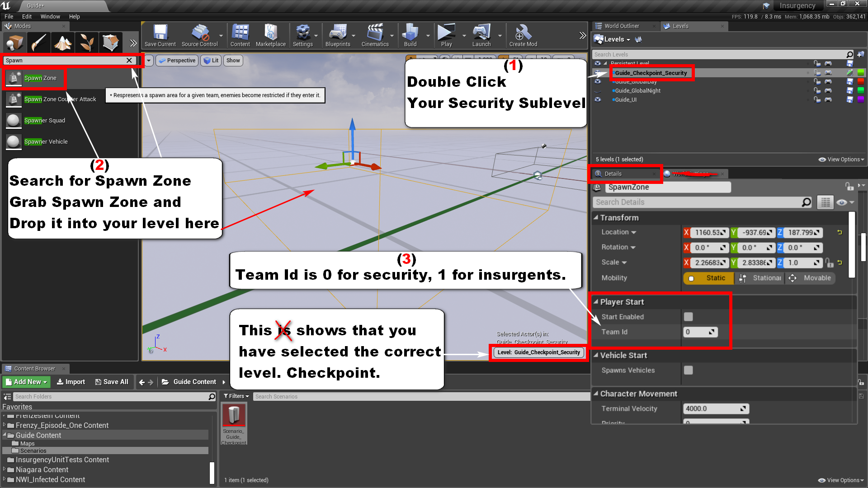This screenshot has width=868, height=488.
Task: Click the Play toolbar icon
Action: (446, 36)
